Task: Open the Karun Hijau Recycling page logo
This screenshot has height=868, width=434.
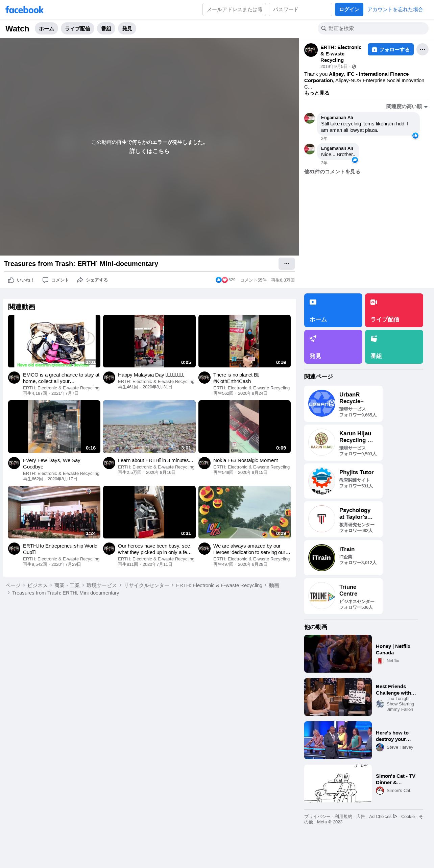Action: (321, 442)
